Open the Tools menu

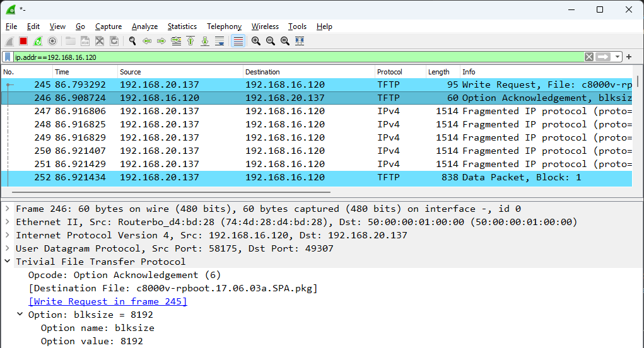point(297,26)
